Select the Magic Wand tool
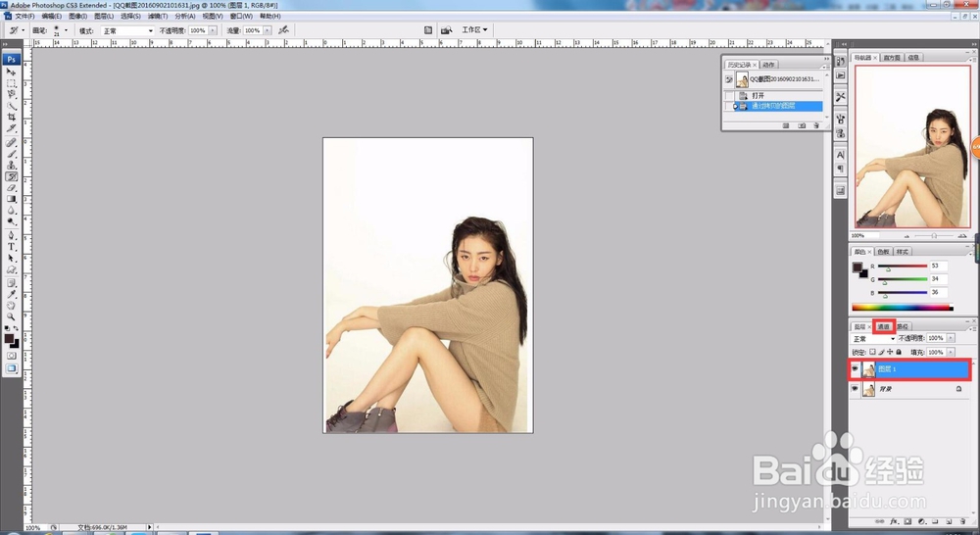980x535 pixels. [11, 106]
